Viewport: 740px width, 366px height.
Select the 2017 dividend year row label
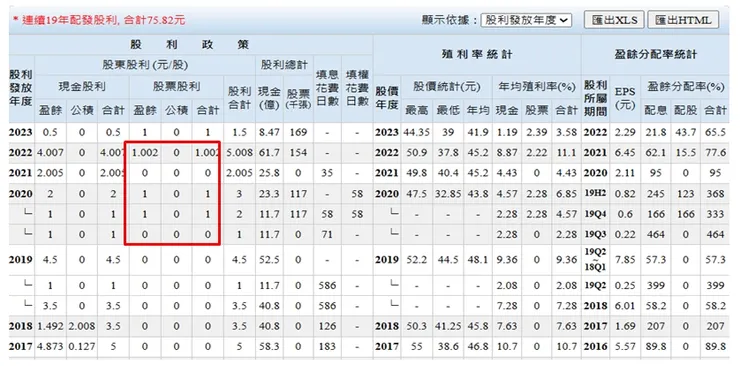click(x=20, y=347)
